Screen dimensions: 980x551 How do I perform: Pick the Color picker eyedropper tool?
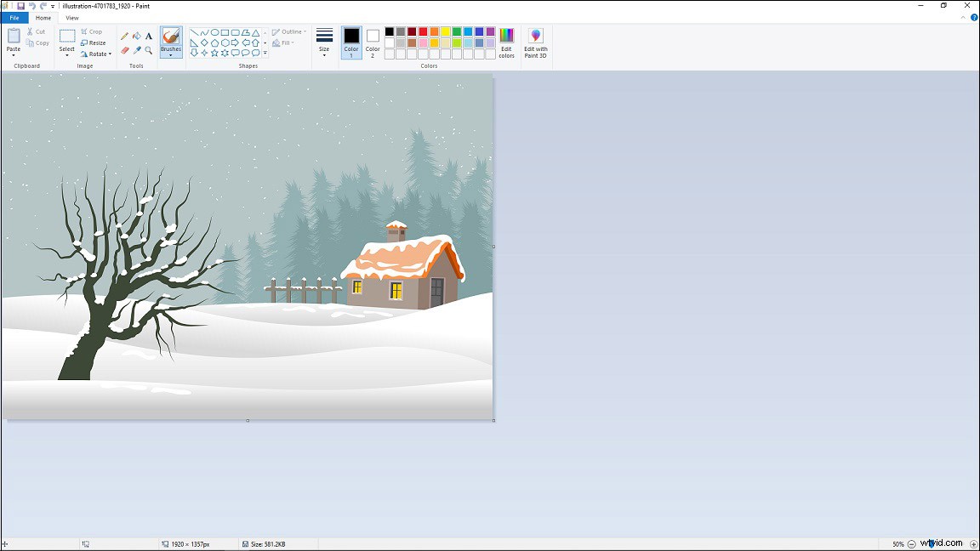(137, 50)
